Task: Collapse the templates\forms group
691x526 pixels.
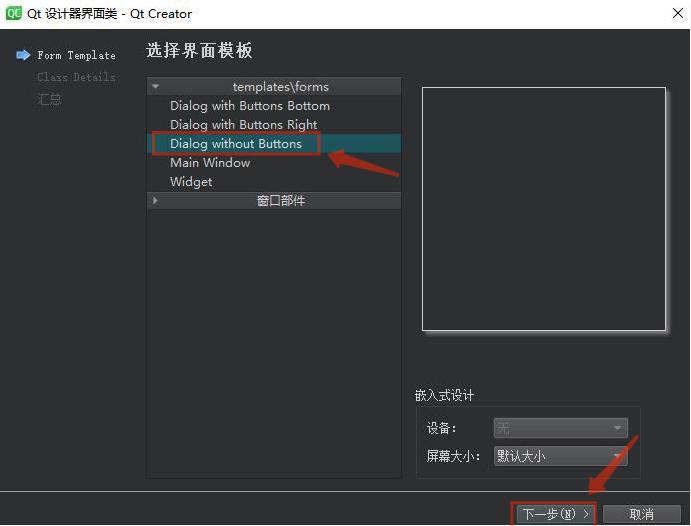Action: click(x=156, y=86)
